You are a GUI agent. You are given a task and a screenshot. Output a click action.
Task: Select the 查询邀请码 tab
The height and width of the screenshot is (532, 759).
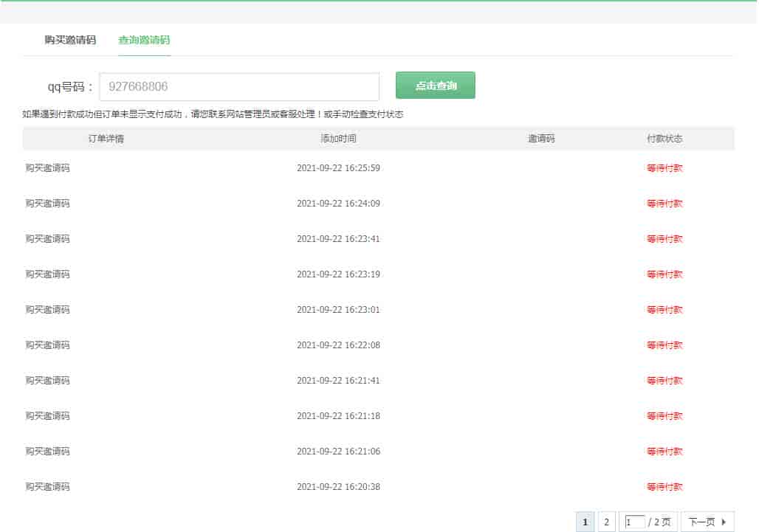coord(144,40)
